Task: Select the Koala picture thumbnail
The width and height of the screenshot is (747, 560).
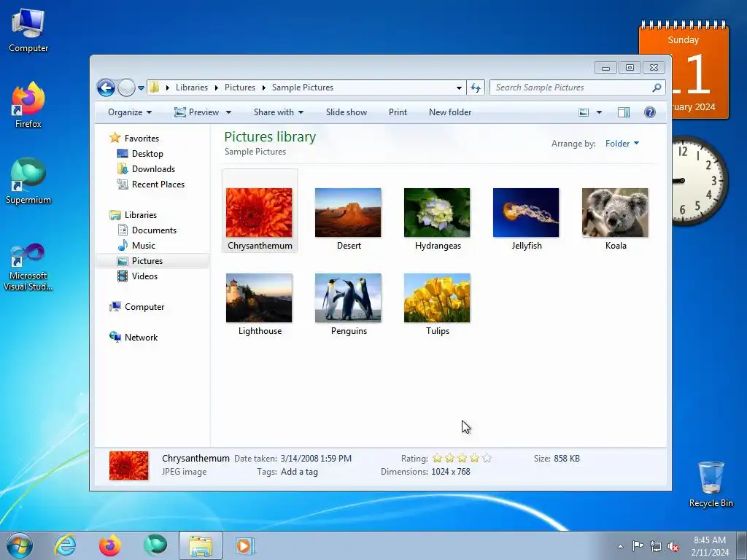Action: (x=615, y=212)
